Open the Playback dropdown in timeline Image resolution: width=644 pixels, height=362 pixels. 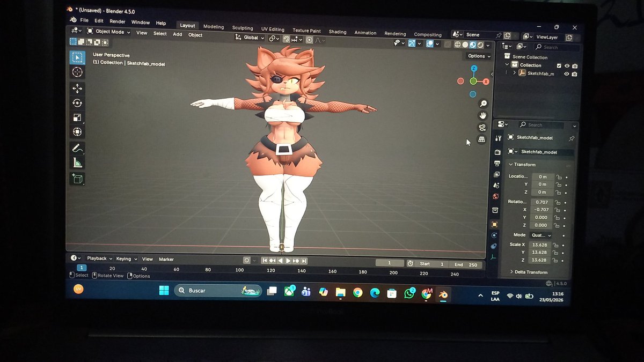tap(99, 258)
